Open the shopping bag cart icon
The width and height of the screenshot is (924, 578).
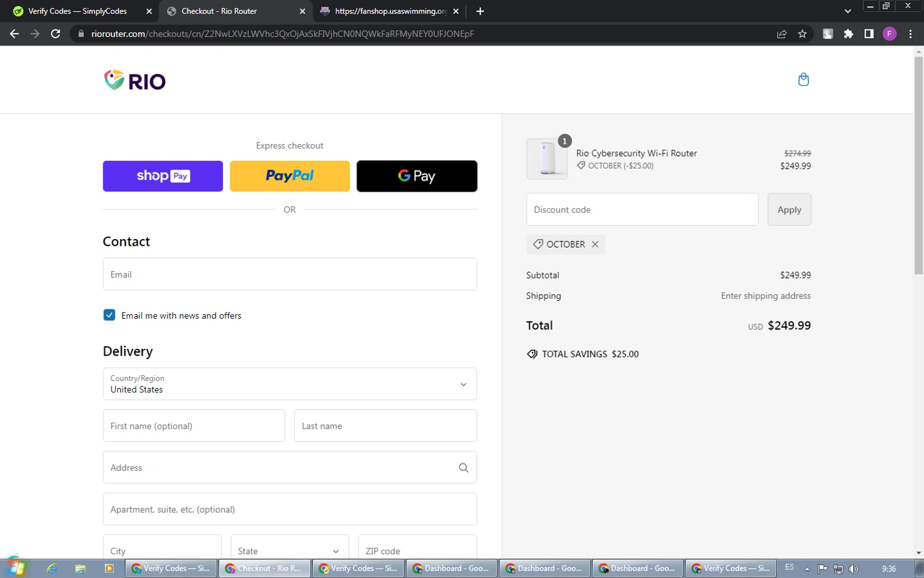point(803,79)
